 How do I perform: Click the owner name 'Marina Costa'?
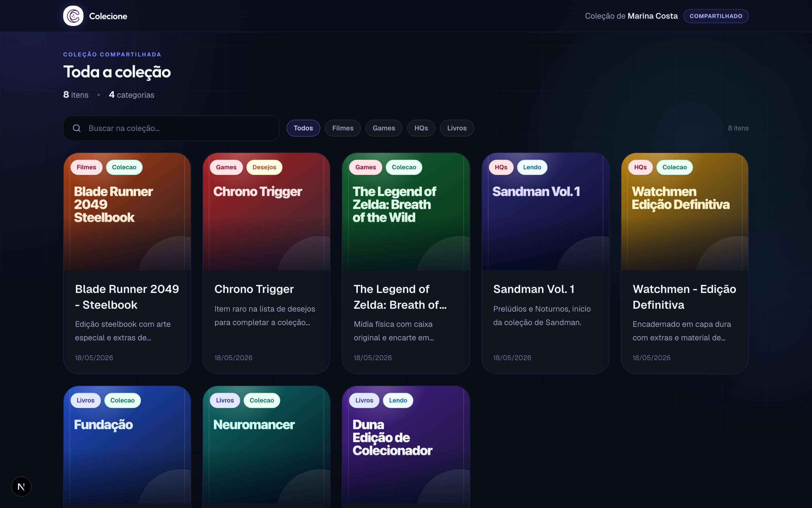(x=652, y=16)
